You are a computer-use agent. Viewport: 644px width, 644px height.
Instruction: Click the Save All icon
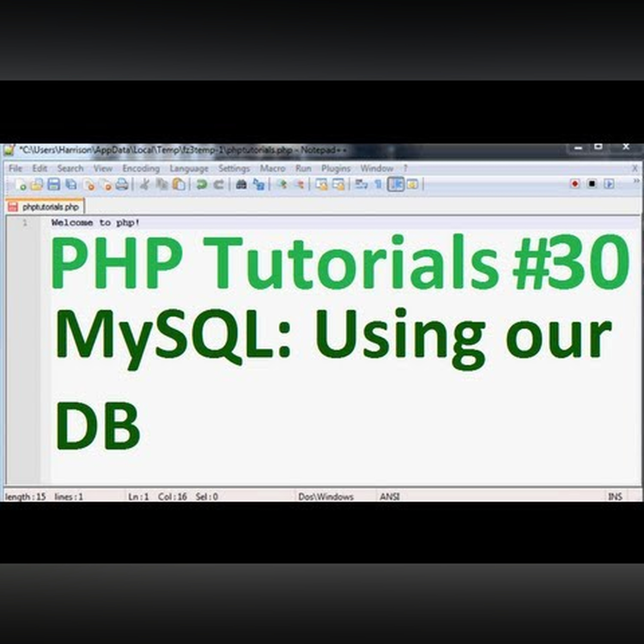click(71, 184)
